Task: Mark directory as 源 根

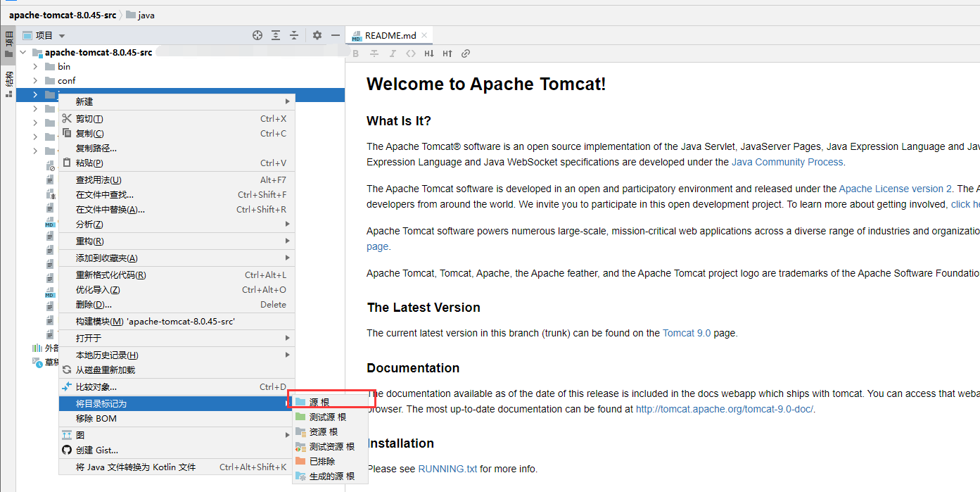Action: point(329,402)
